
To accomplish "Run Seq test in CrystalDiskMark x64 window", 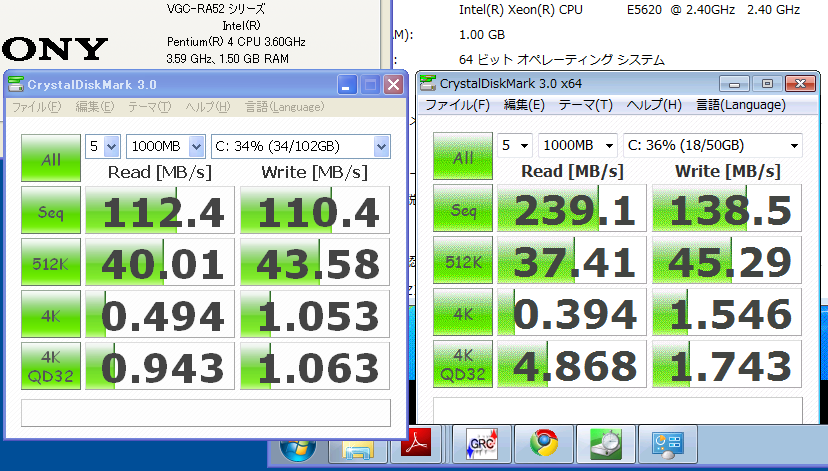I will tap(463, 208).
